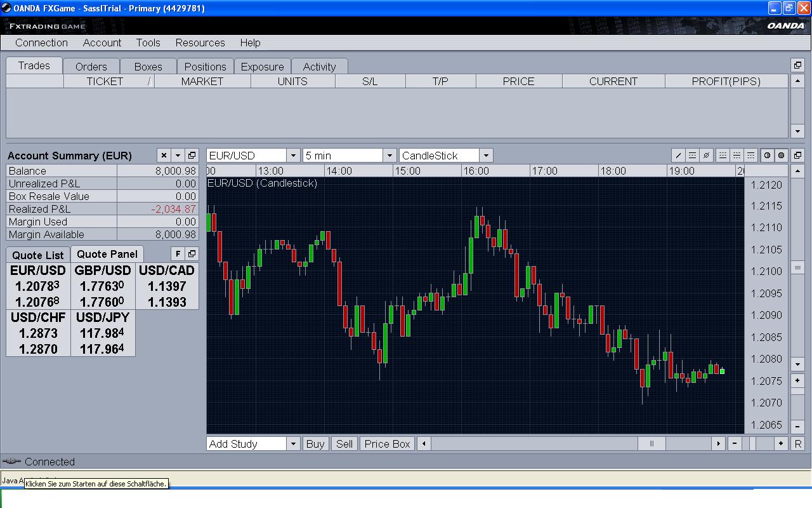
Task: Toggle the fully shaded circle chart option
Action: coord(781,156)
